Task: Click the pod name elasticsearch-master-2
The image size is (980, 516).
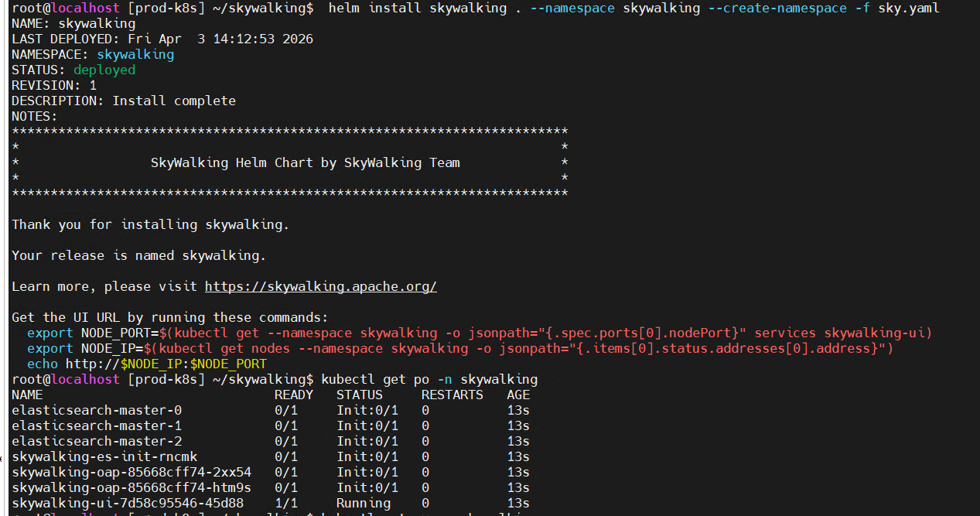Action: click(x=97, y=441)
